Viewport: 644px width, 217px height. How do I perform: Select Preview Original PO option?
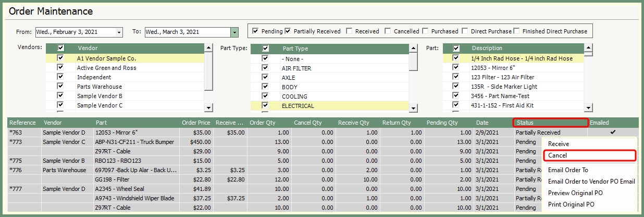pyautogui.click(x=575, y=193)
